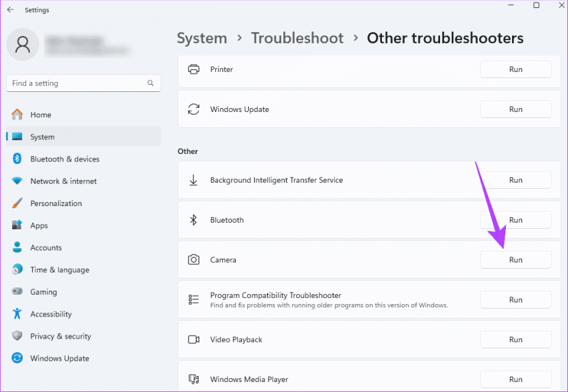Run the Camera troubleshooter
The image size is (568, 392).
515,260
